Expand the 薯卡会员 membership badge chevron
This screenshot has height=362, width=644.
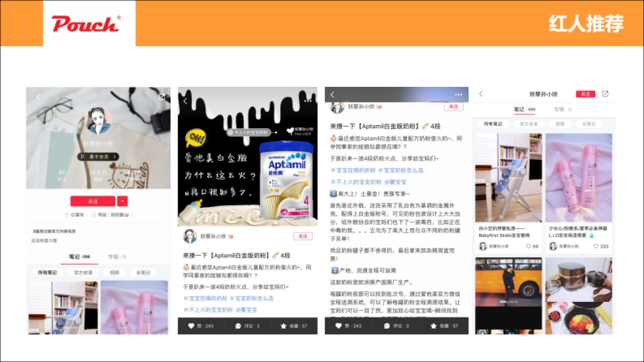click(x=114, y=157)
